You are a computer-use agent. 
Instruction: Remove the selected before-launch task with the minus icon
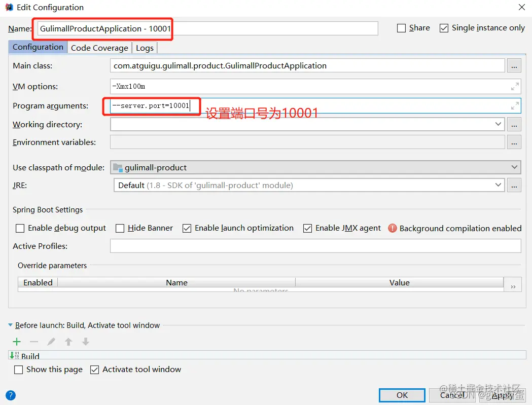34,342
